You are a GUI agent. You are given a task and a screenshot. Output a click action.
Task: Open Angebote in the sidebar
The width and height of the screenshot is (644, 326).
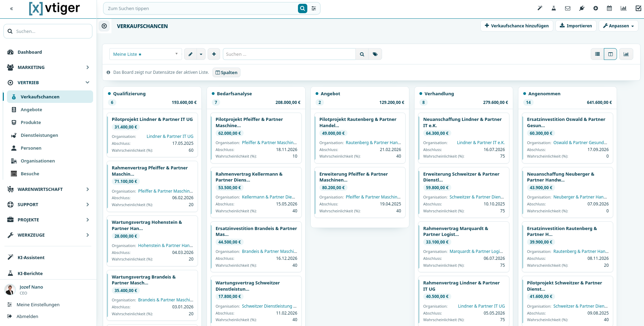[31, 109]
